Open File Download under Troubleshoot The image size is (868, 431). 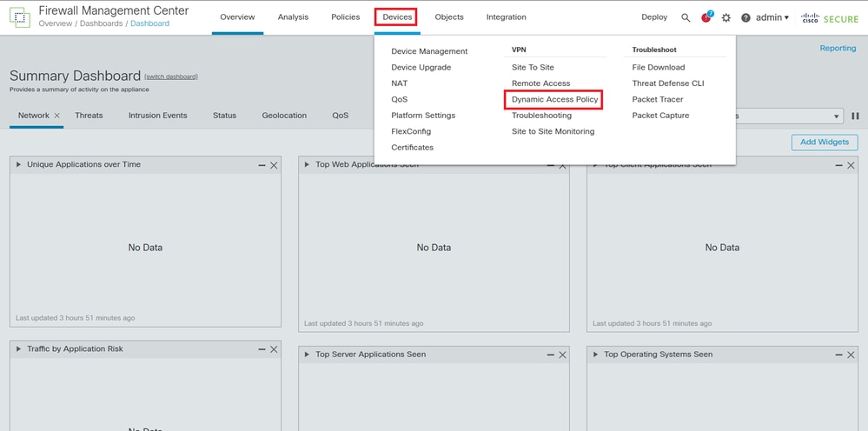(x=659, y=68)
